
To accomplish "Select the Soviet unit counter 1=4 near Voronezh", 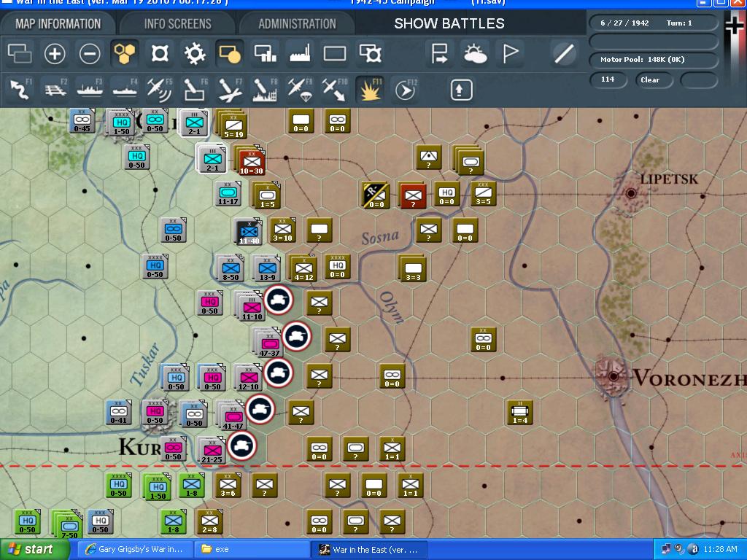I will point(519,413).
